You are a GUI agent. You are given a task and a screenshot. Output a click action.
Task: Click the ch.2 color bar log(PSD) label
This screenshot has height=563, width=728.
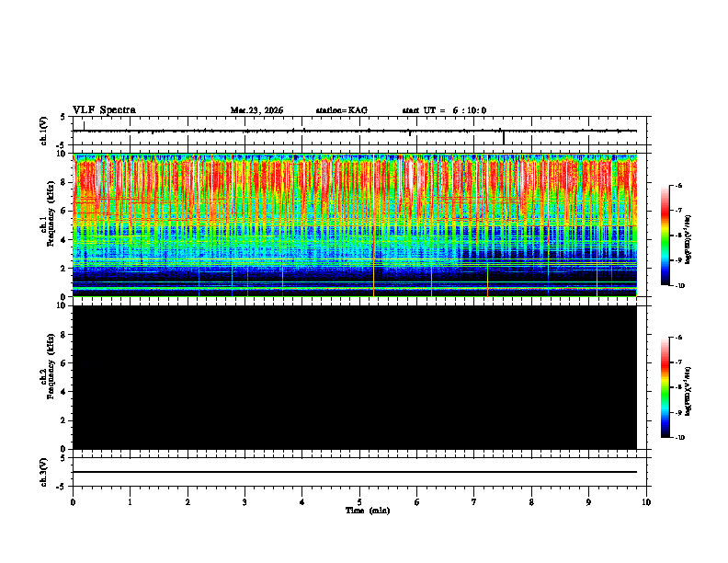coord(688,391)
